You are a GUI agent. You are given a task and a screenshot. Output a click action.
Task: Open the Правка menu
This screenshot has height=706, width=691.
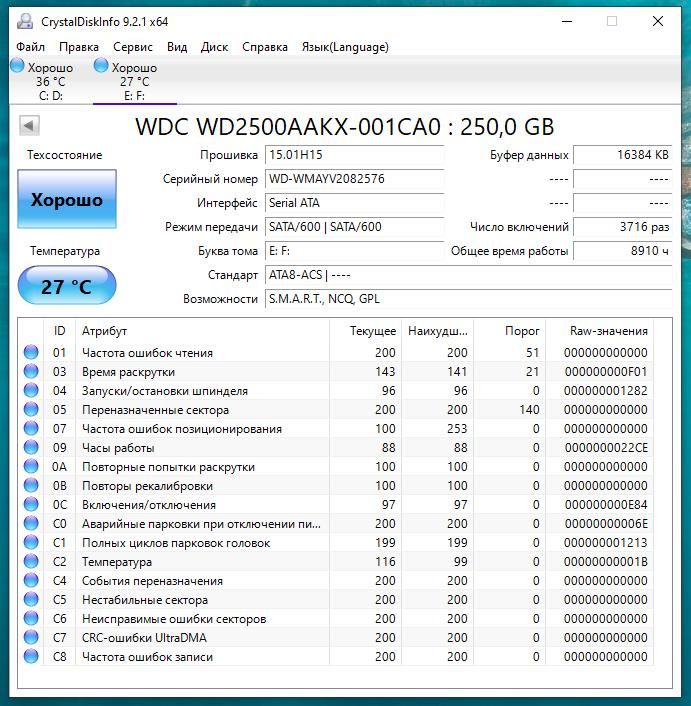(79, 47)
